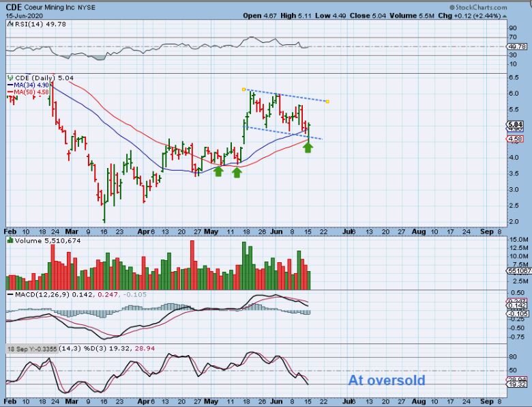Click the 49.78 RSI value tag on right axis

click(x=518, y=46)
